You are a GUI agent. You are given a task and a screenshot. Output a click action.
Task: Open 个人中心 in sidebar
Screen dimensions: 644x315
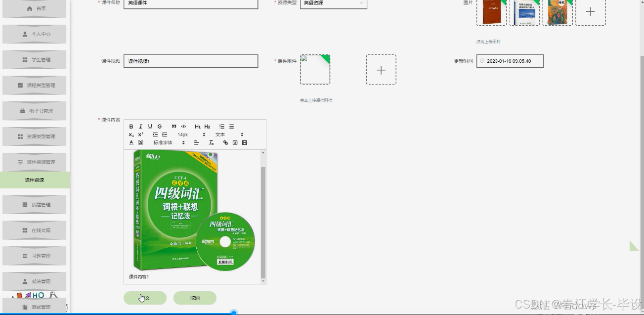pyautogui.click(x=35, y=34)
